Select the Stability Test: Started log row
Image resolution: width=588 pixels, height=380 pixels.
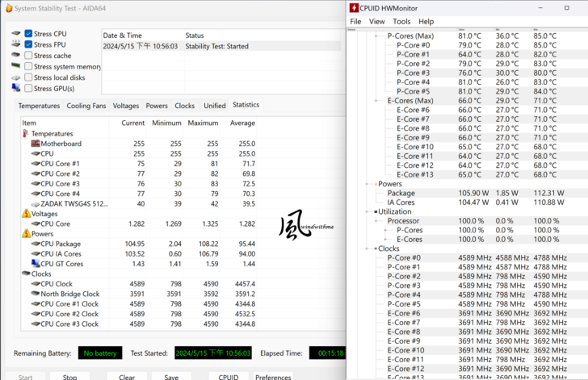218,46
